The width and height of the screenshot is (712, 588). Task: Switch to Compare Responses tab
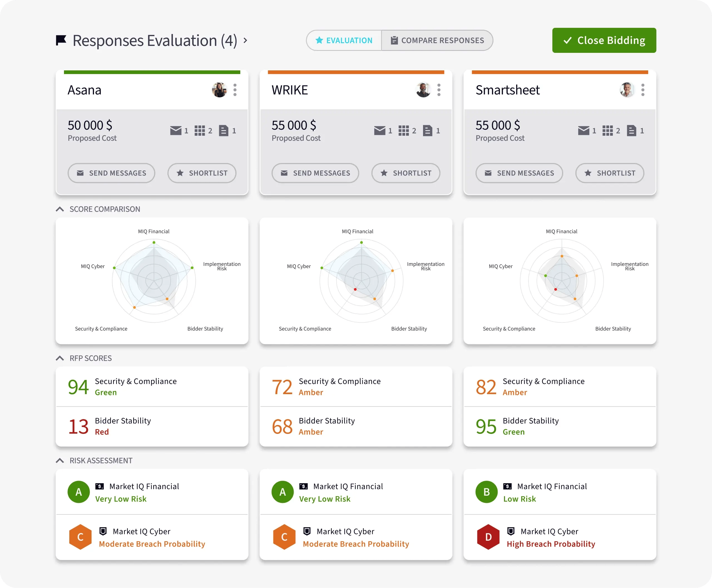click(x=437, y=40)
